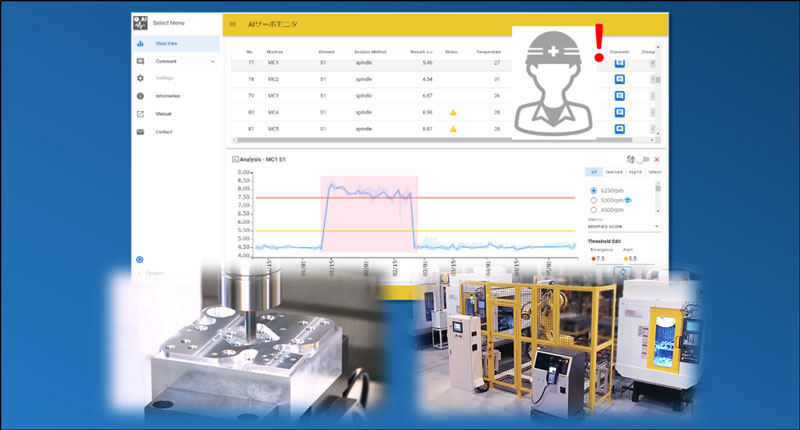800x430 pixels.
Task: Click the icon left of the analysis toggle switch
Action: pyautogui.click(x=631, y=159)
